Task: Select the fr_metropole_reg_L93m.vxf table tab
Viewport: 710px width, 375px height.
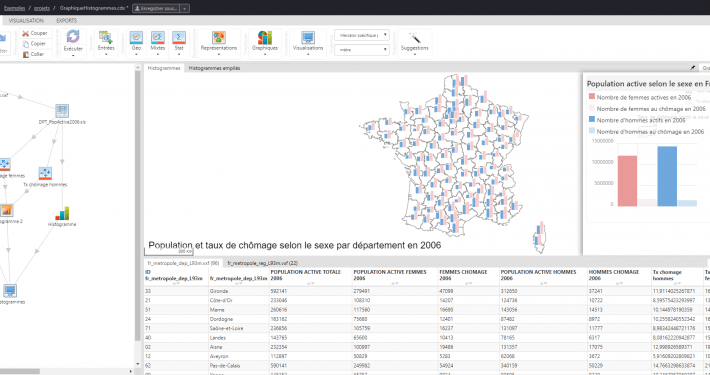Action: pos(263,263)
